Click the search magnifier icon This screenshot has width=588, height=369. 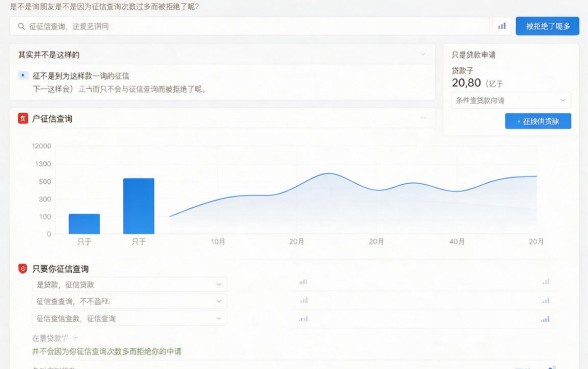(21, 26)
